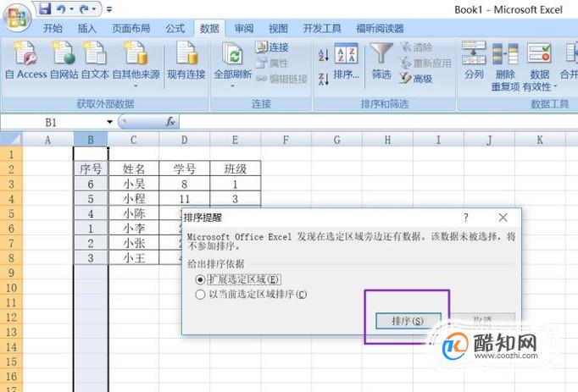The width and height of the screenshot is (578, 392).
Task: Click 删除重复项 remove duplicates icon
Action: point(505,66)
